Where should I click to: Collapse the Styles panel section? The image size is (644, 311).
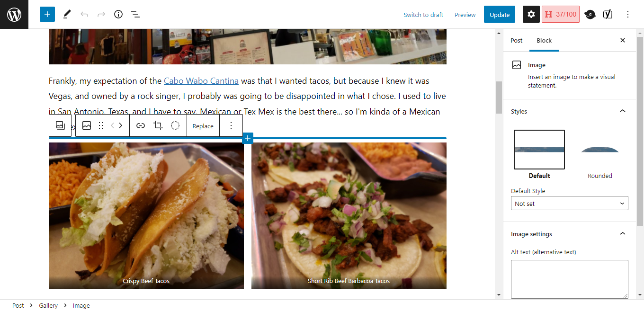click(x=623, y=111)
